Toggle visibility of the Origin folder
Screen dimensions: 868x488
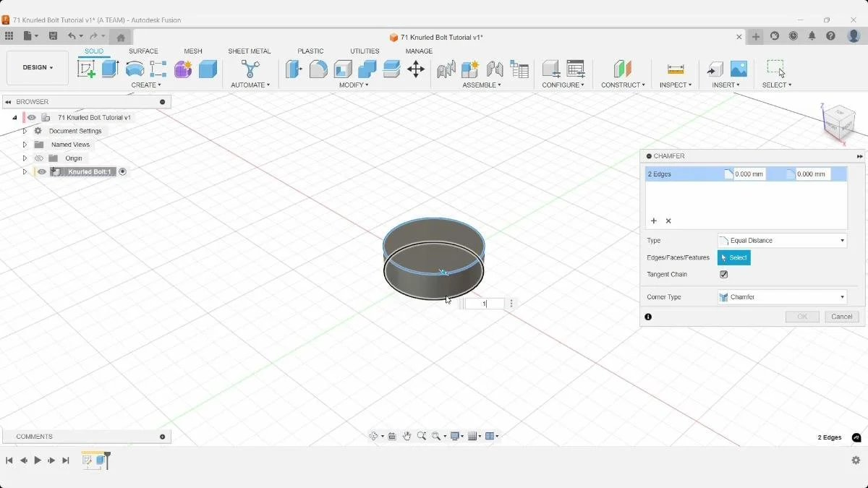39,158
